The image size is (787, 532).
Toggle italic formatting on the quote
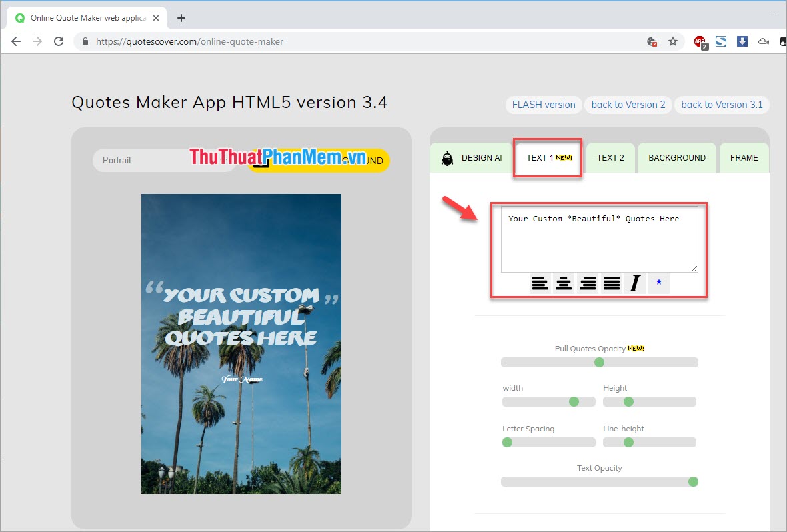634,283
